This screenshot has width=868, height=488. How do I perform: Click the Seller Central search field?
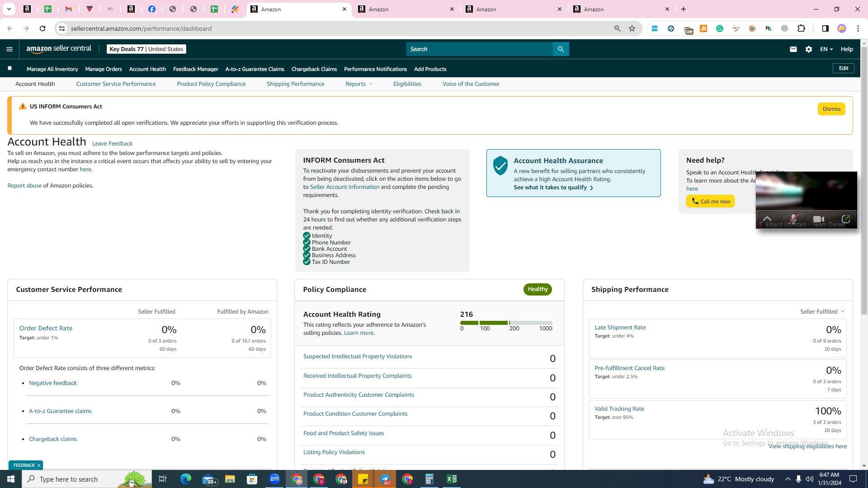[x=479, y=49]
